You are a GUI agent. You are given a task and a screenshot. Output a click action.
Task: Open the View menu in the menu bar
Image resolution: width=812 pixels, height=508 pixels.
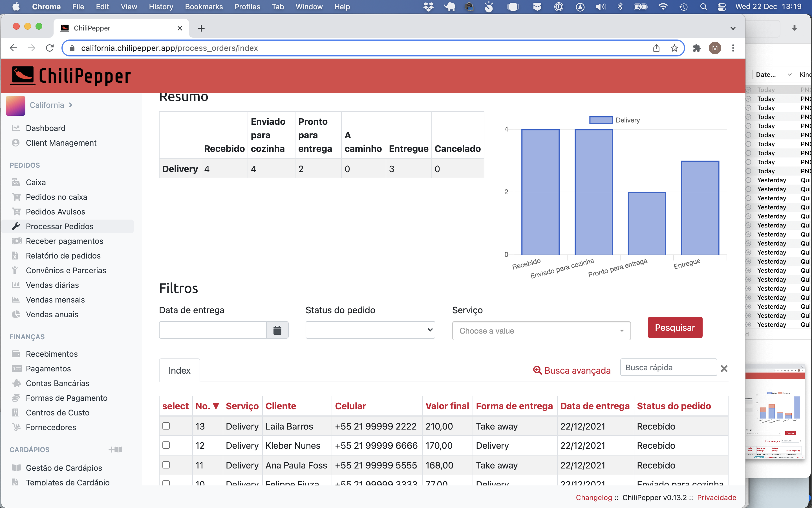click(x=129, y=7)
